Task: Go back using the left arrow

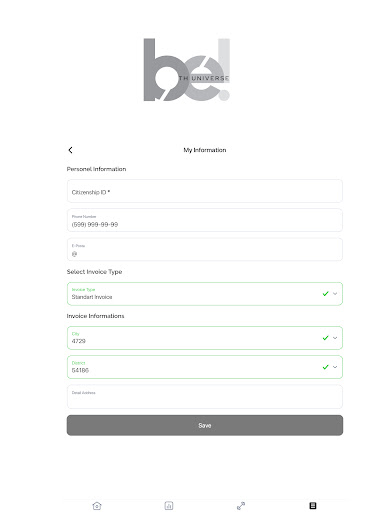Action: (70, 150)
